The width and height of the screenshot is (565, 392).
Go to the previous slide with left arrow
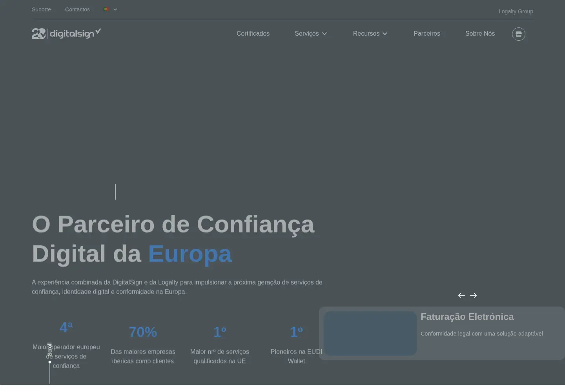coord(461,296)
